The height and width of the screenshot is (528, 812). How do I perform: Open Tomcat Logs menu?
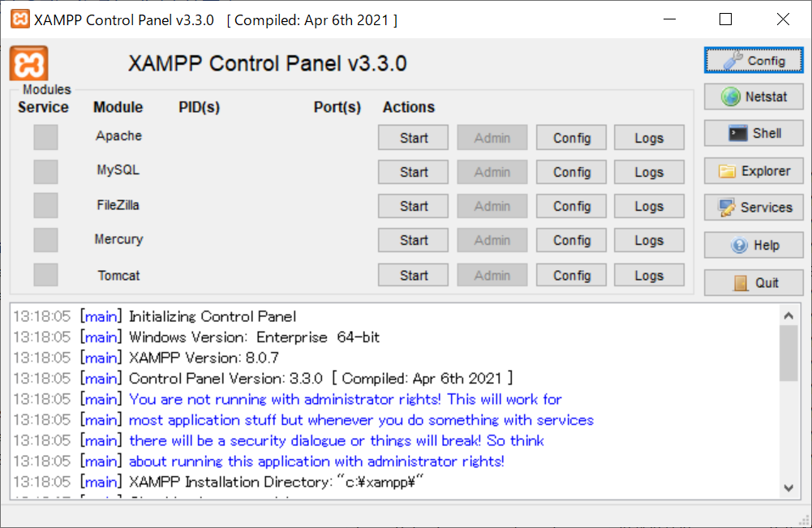tap(650, 275)
